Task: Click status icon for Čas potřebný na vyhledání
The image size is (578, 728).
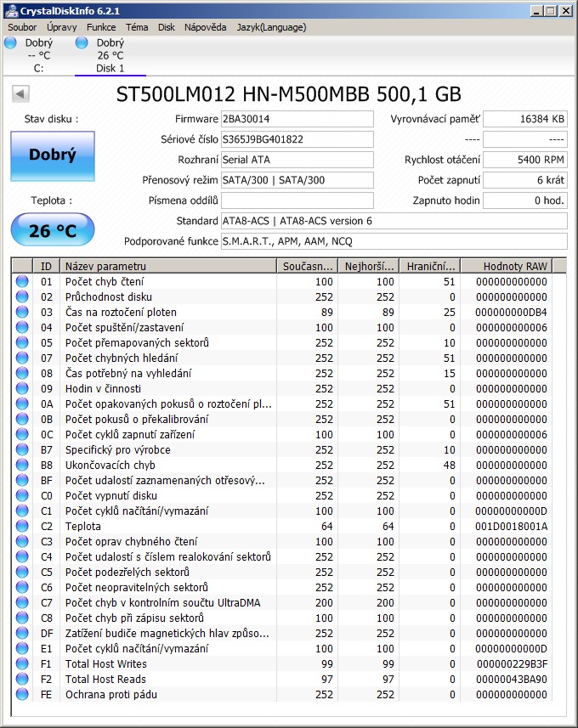Action: pos(22,373)
